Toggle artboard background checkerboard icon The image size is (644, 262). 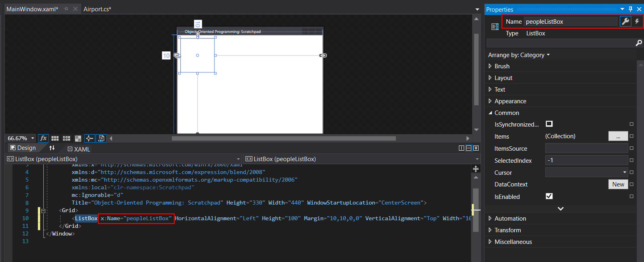tap(78, 138)
